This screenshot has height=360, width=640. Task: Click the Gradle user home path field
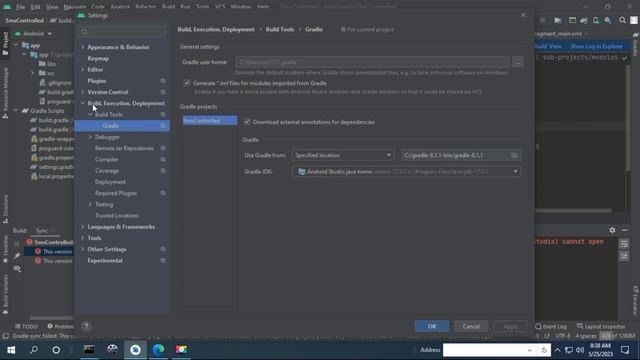[x=372, y=62]
